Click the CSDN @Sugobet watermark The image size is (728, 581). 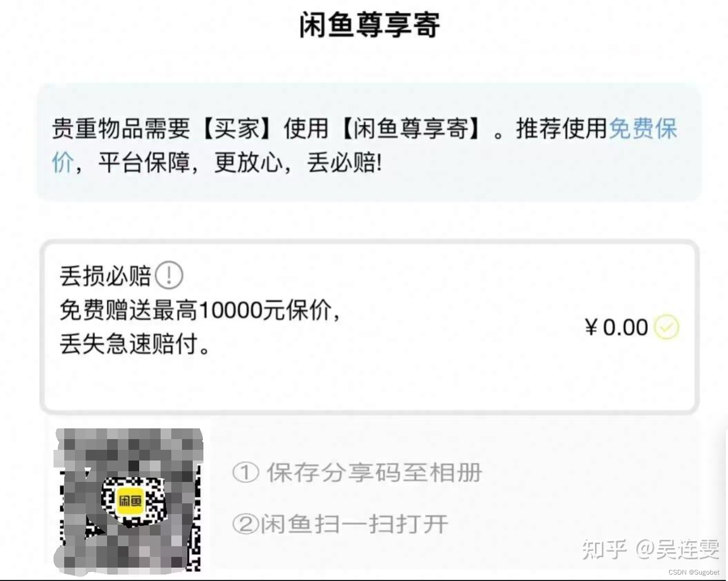tap(694, 572)
